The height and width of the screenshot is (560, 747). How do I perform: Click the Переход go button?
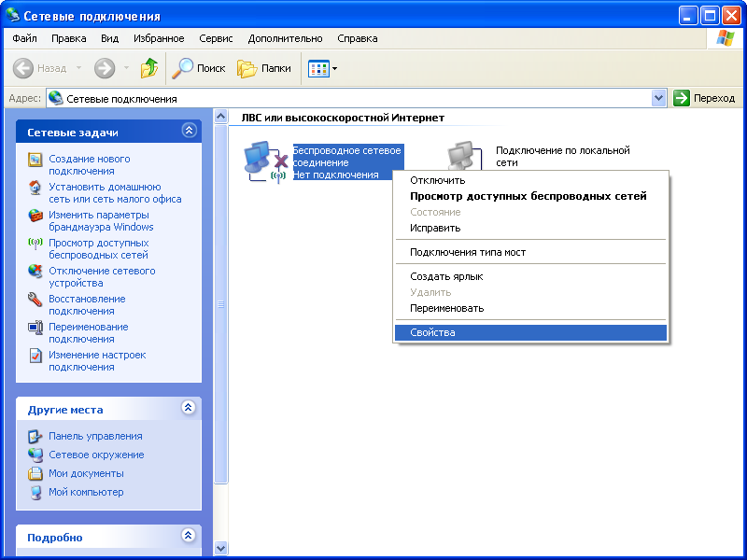(705, 98)
